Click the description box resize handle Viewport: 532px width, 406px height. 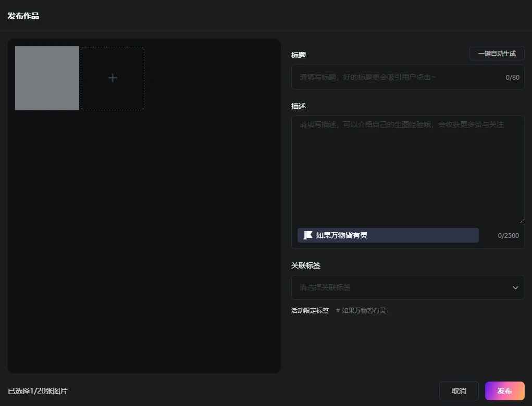[522, 221]
